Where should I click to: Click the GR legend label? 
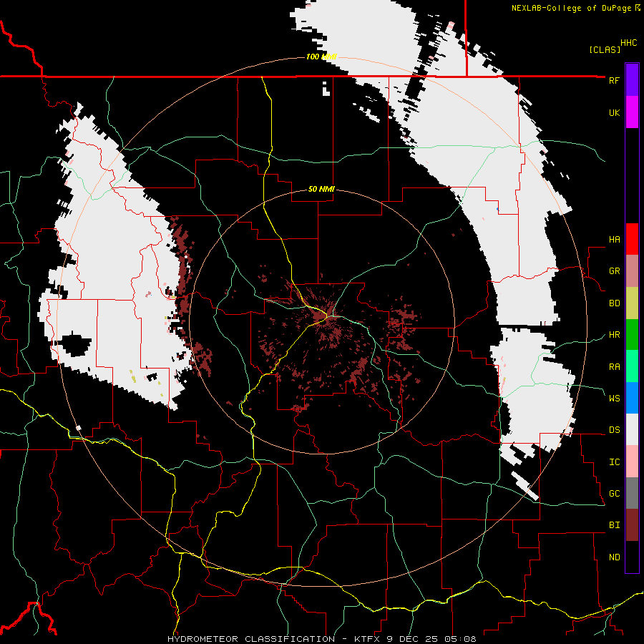point(614,271)
